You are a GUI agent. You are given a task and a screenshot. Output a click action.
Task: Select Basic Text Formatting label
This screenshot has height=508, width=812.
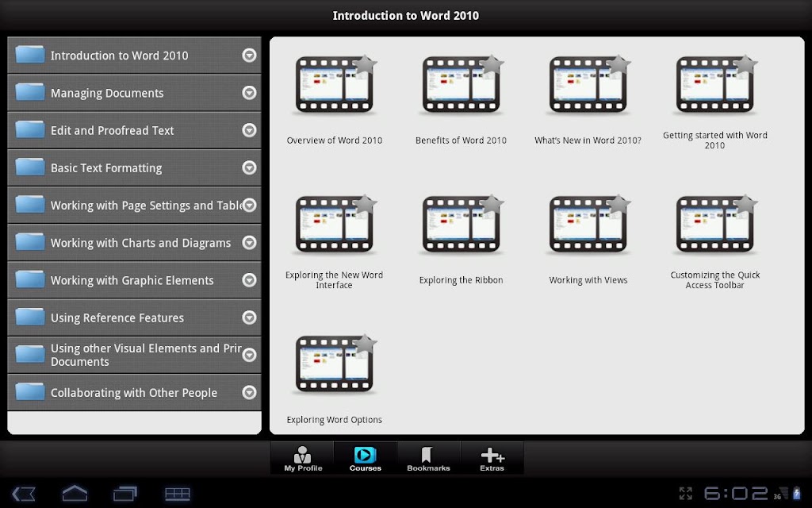click(x=106, y=168)
